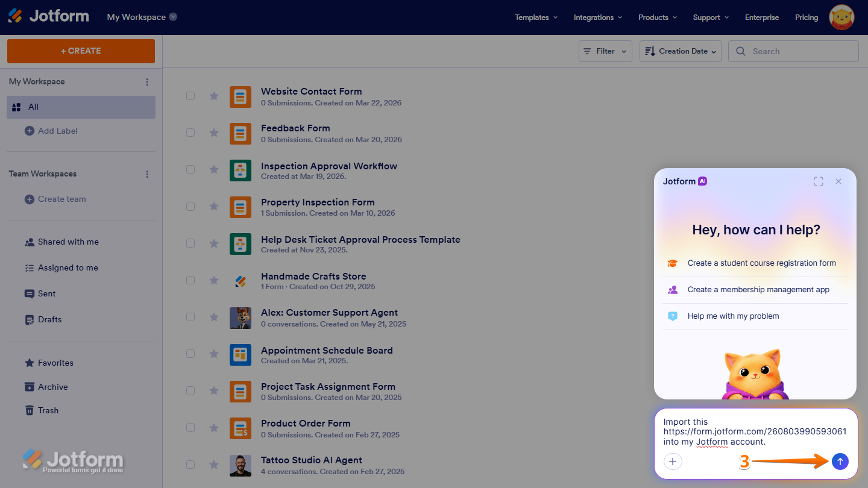Tick the Inspection Approval Workflow checkbox

[190, 169]
